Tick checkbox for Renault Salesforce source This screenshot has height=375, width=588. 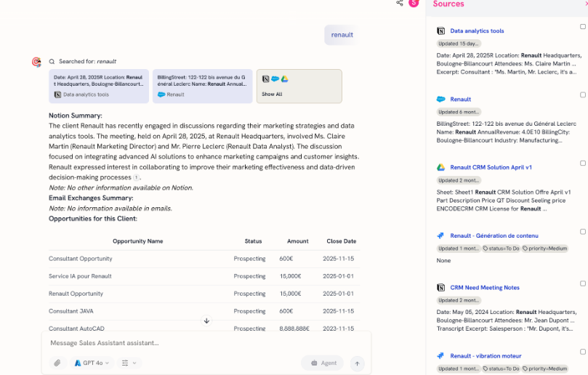583,95
